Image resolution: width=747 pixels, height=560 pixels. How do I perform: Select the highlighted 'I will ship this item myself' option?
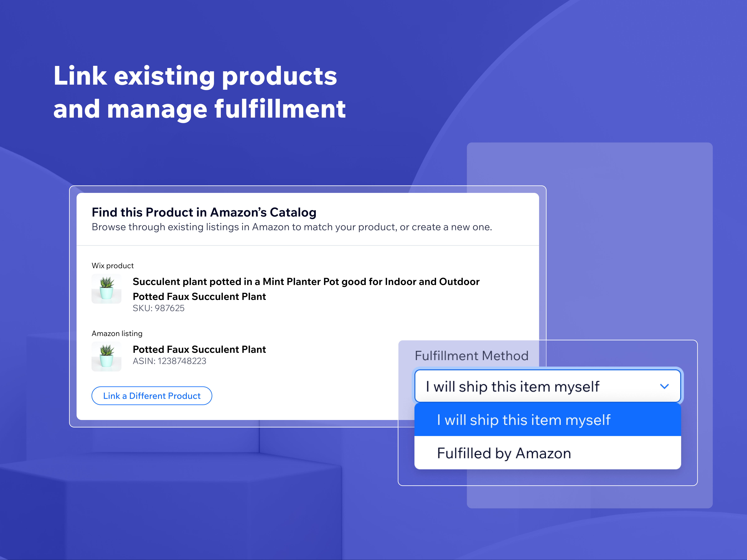(547, 420)
